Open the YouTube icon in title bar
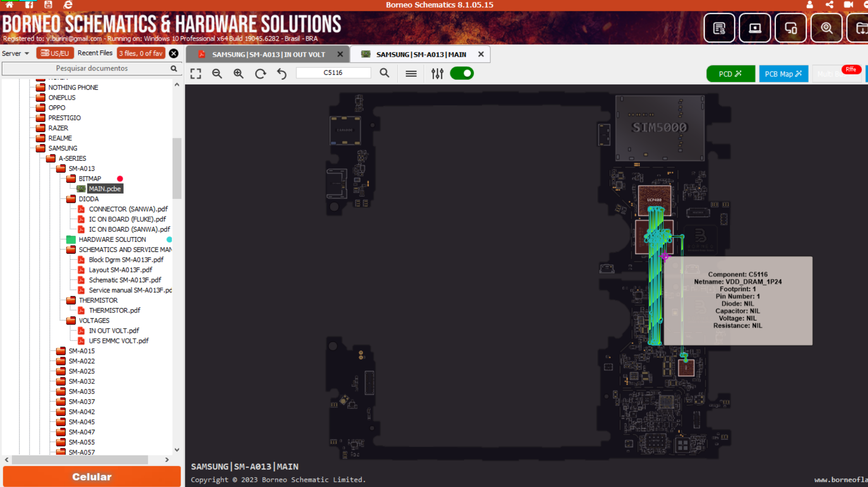 (48, 4)
